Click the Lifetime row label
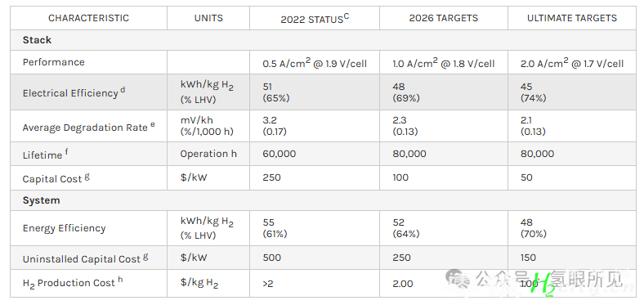 [45, 155]
